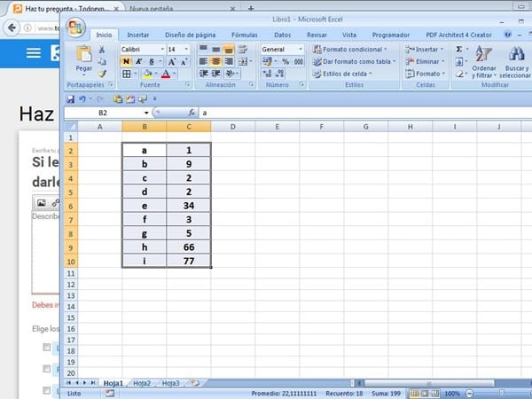532x399 pixels.
Task: Click Undo icon in quick access toolbar
Action: pos(82,99)
